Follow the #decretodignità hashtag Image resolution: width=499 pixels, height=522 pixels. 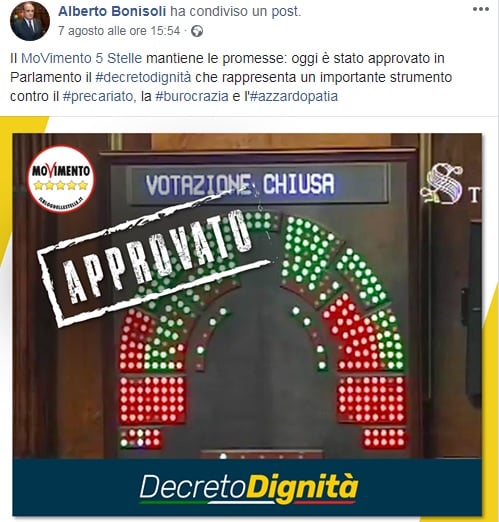click(143, 77)
